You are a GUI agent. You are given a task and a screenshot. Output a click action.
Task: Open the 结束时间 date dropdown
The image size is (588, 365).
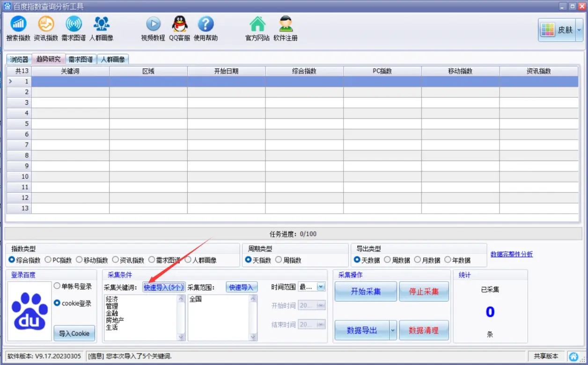tap(321, 324)
